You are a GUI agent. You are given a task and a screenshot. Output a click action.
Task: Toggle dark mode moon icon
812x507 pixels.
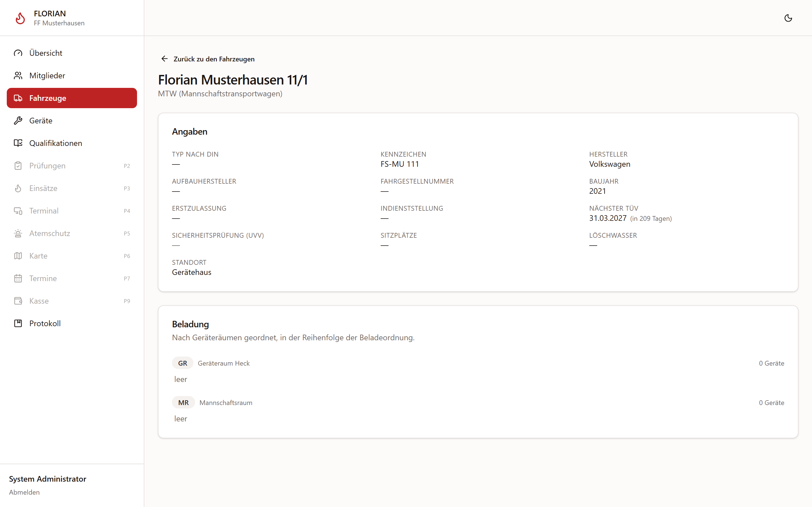(x=788, y=18)
